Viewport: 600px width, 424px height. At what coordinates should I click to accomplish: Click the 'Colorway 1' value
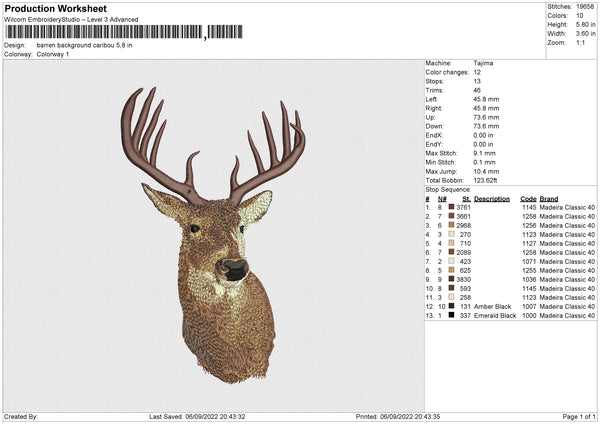53,54
